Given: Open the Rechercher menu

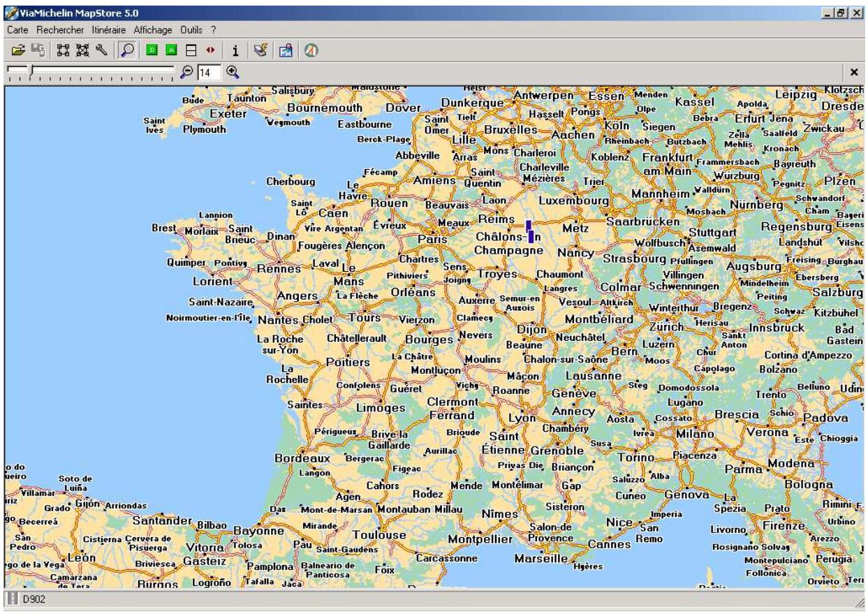Looking at the screenshot, I should tap(60, 30).
